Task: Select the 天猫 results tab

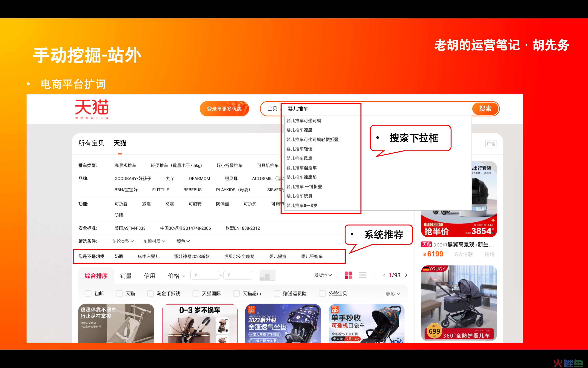Action: pyautogui.click(x=120, y=143)
